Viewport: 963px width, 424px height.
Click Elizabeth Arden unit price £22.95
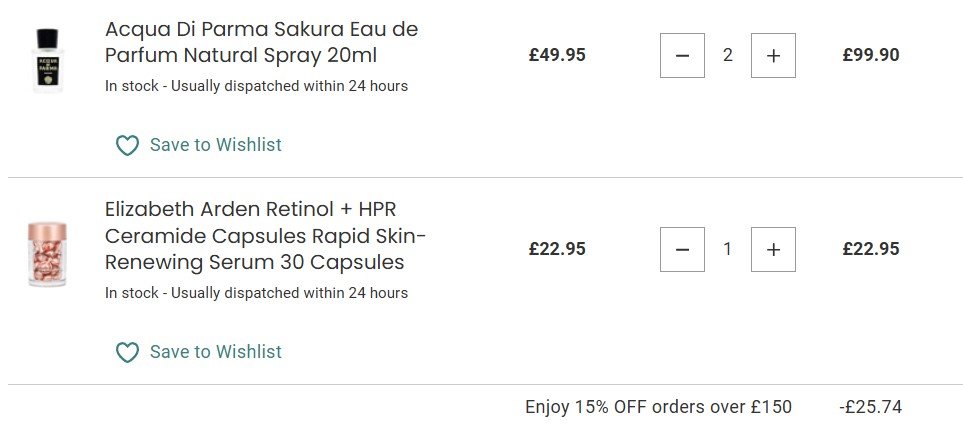(x=557, y=249)
